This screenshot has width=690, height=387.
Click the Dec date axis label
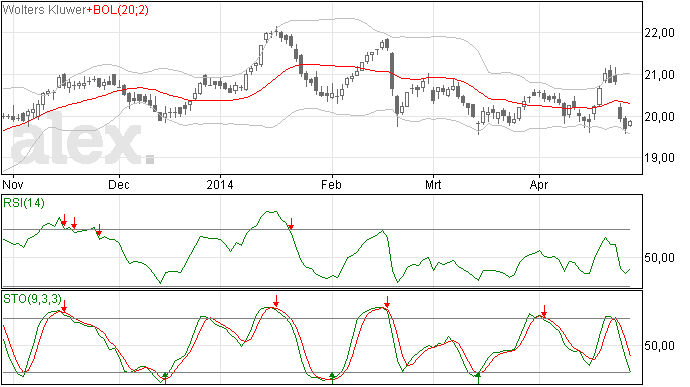tap(119, 184)
